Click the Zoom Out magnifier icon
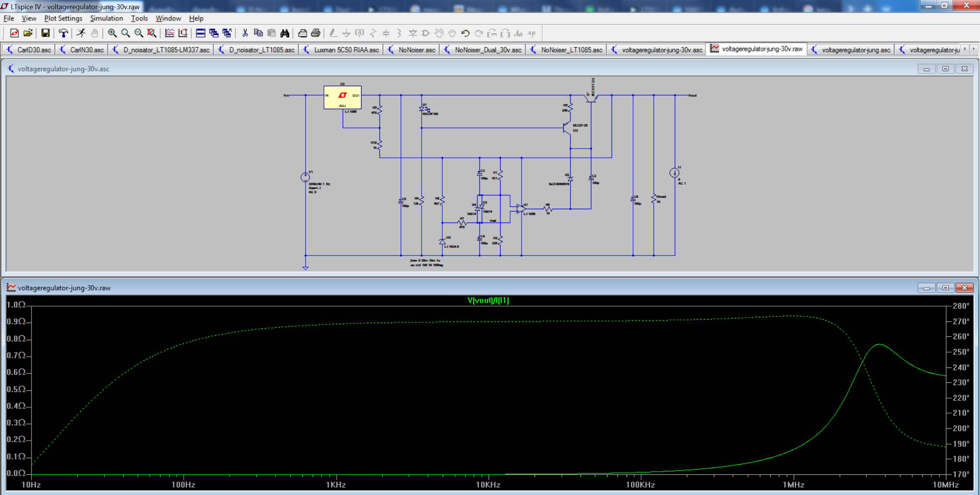Viewport: 980px width, 495px height. point(139,33)
